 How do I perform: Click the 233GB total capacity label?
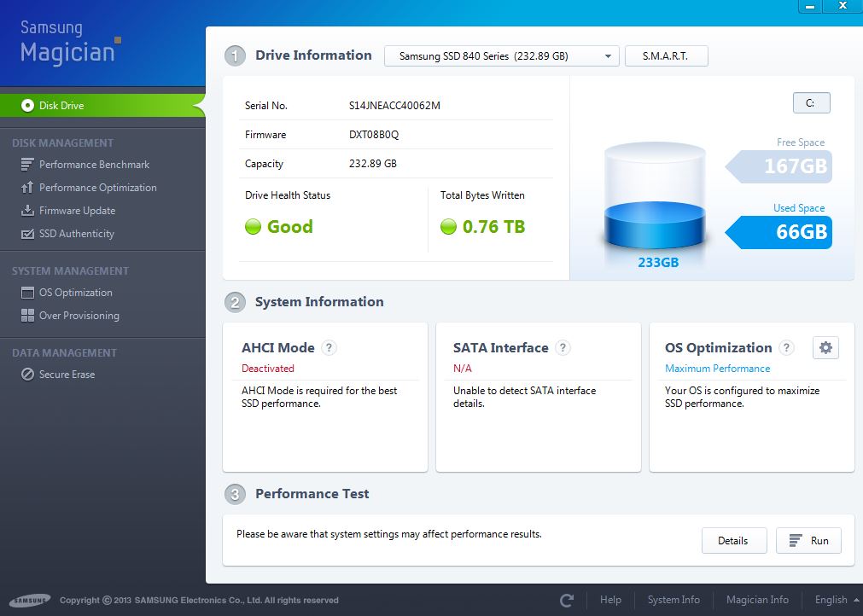pyautogui.click(x=658, y=263)
